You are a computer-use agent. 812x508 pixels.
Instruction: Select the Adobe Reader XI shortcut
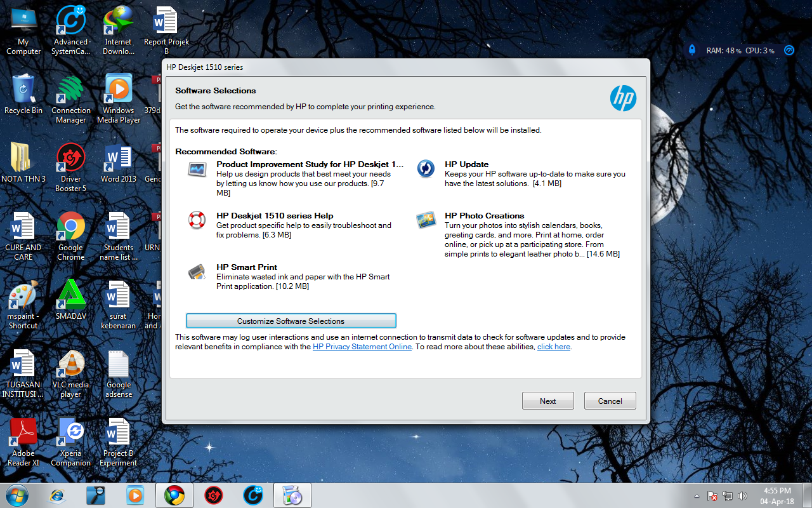23,442
